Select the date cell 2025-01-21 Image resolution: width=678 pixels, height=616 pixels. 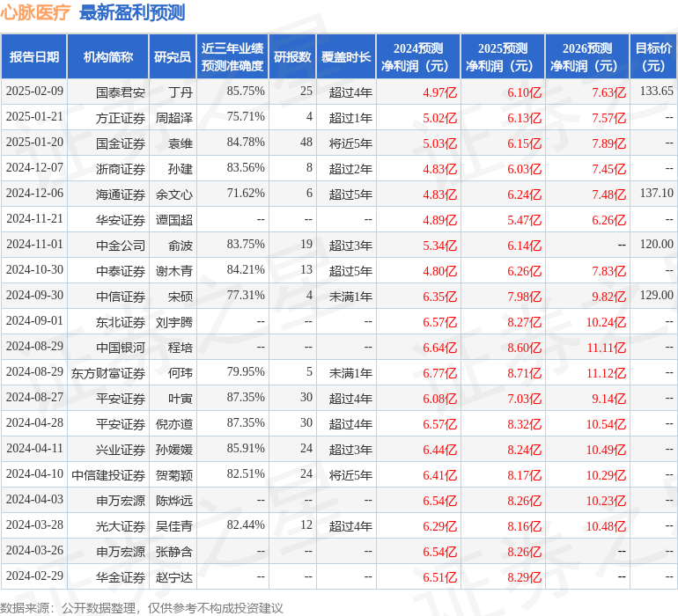[34, 117]
